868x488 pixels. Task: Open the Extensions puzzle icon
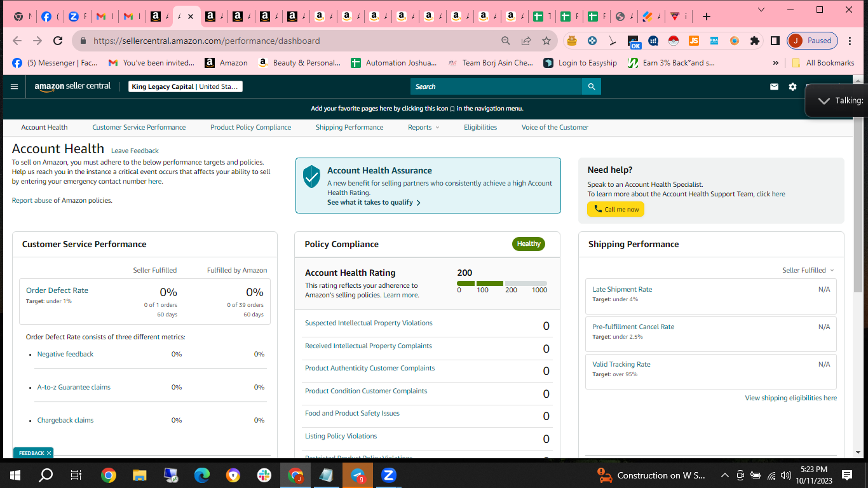coord(755,41)
